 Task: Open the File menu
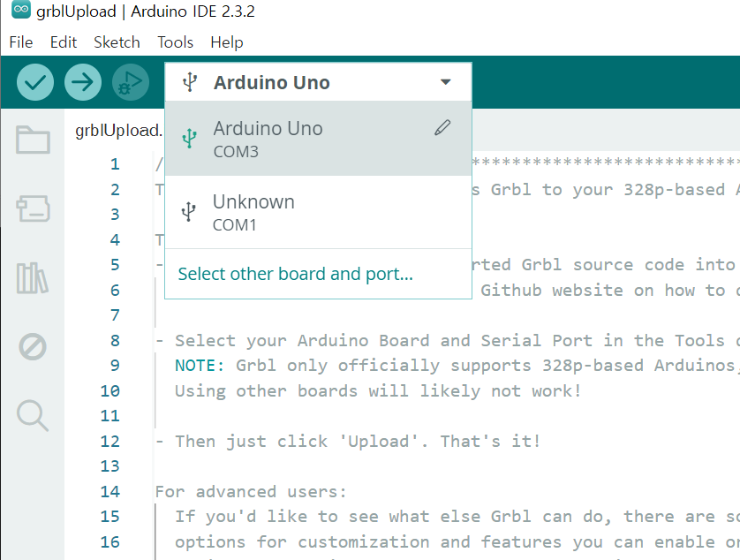[21, 42]
